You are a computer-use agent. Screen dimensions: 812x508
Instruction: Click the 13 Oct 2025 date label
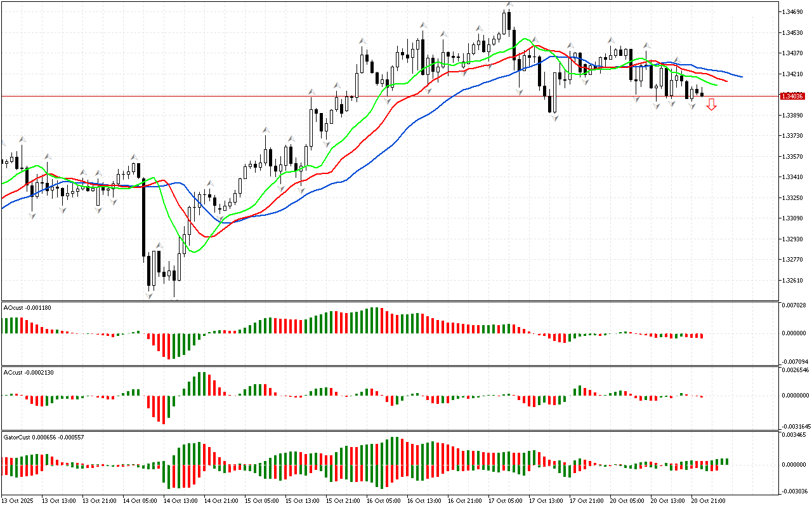pyautogui.click(x=18, y=501)
